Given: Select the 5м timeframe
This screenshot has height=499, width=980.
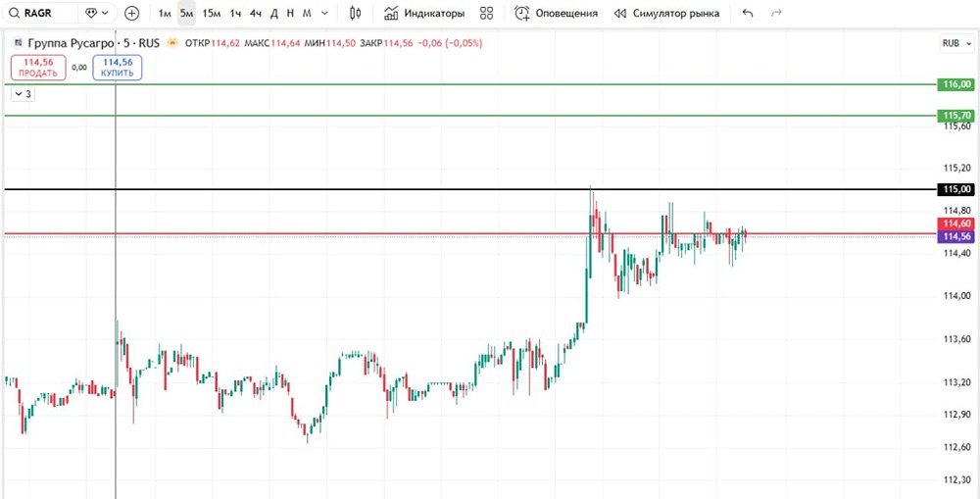Looking at the screenshot, I should pyautogui.click(x=186, y=13).
